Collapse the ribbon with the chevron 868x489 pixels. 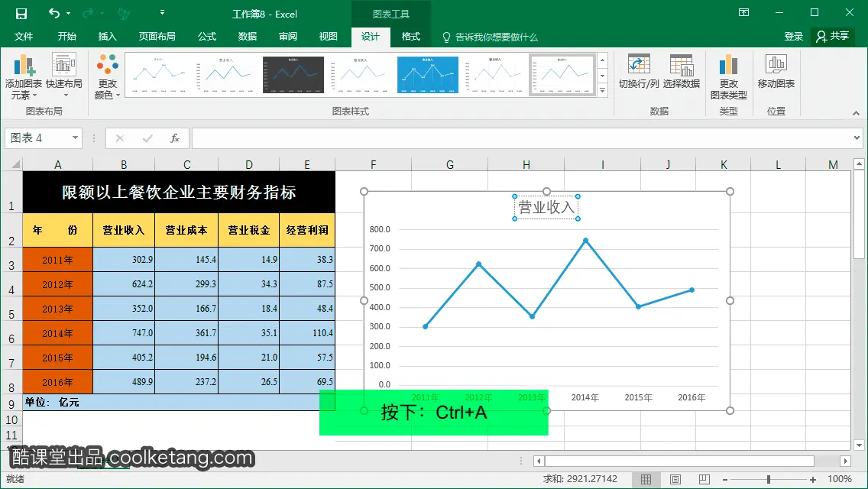pos(856,113)
